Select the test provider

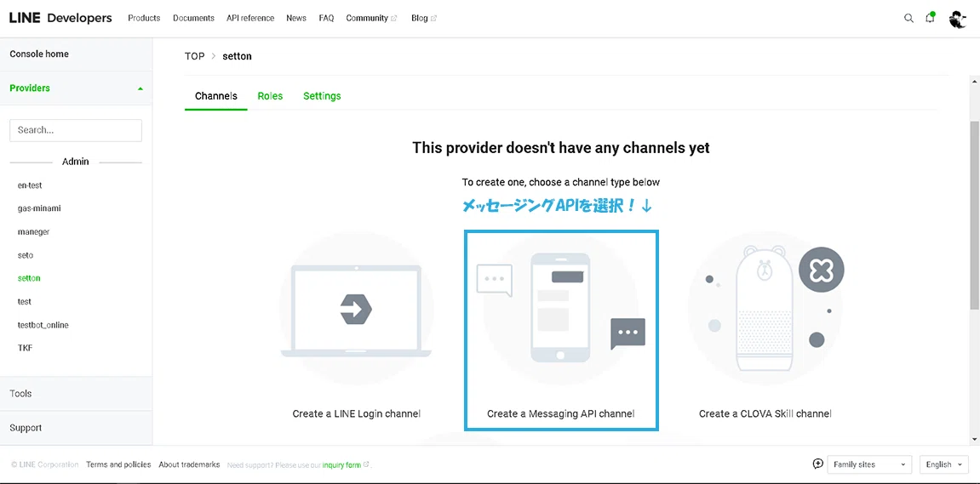pyautogui.click(x=25, y=302)
